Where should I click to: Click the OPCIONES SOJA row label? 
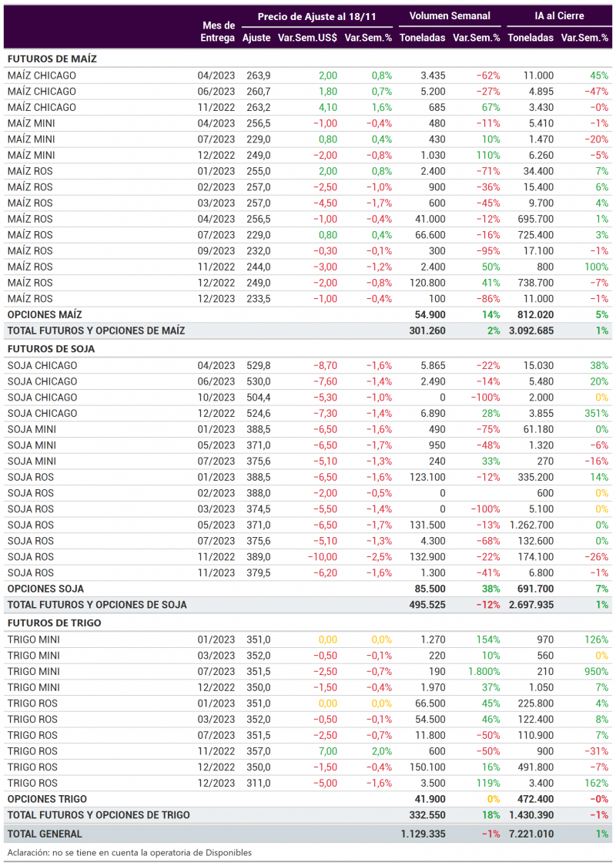point(45,589)
